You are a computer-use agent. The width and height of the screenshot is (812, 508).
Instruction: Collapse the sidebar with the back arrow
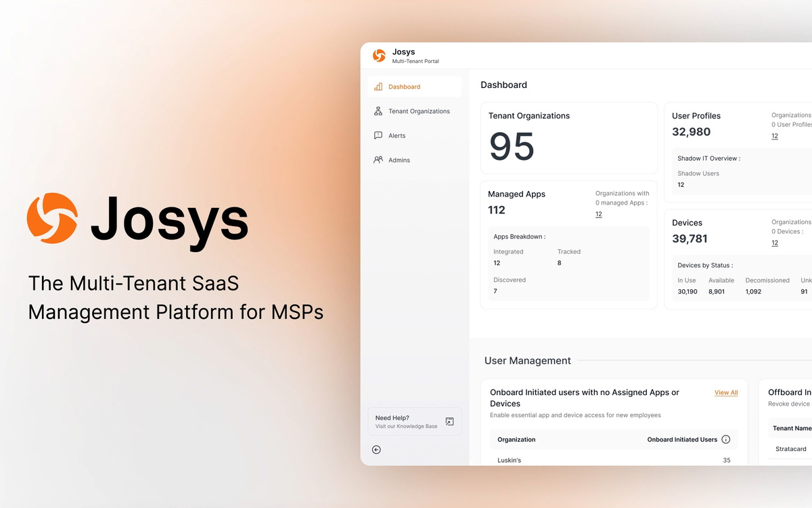(376, 450)
